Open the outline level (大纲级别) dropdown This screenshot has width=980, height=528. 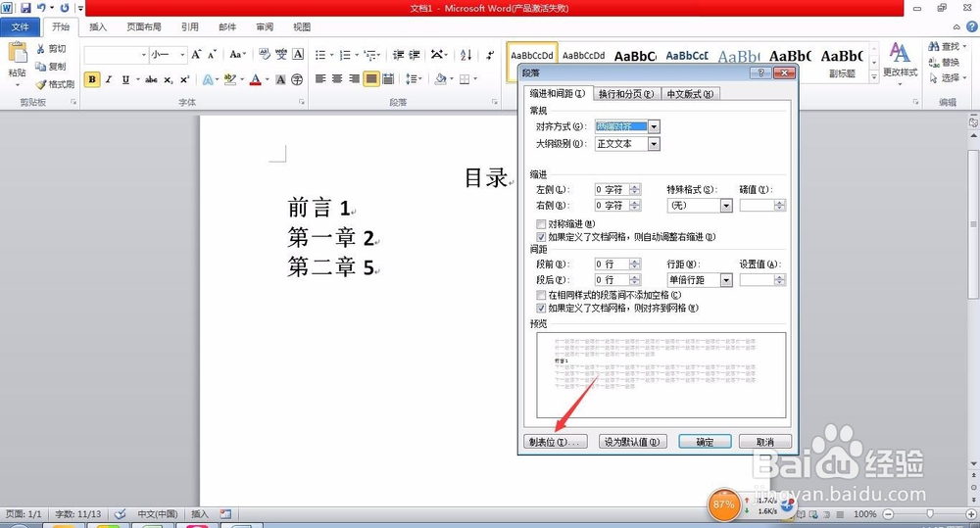point(654,144)
